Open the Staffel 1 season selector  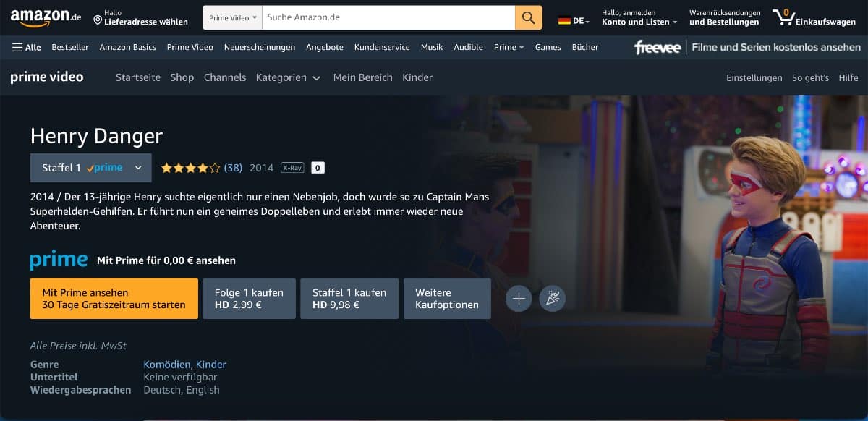pyautogui.click(x=91, y=168)
